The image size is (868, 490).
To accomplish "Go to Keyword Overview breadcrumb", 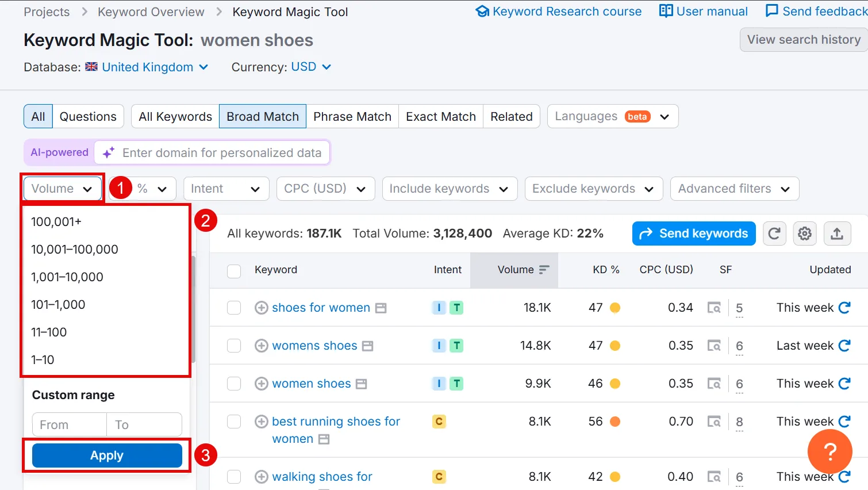I will pos(151,12).
